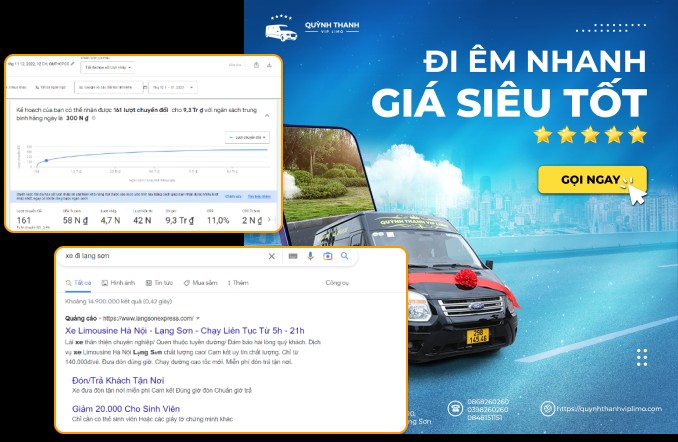Open the 'Giảm 20.000 Cho Sinh Viên' sitelink
678x442 pixels.
(x=126, y=409)
